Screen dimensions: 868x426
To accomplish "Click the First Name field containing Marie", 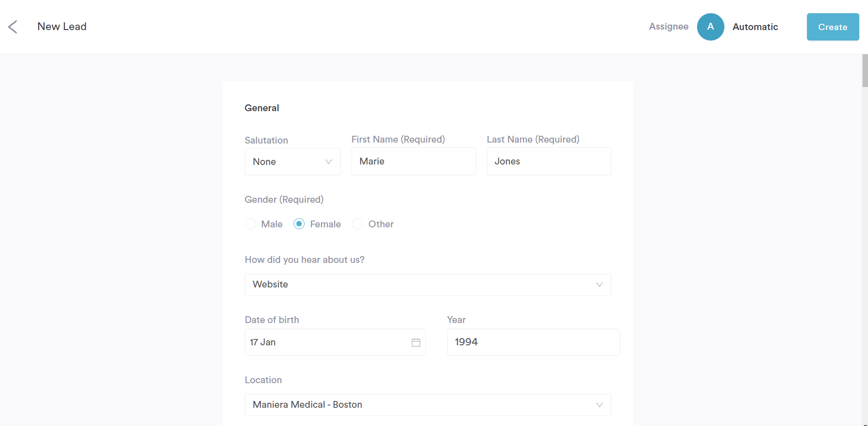I will [413, 161].
